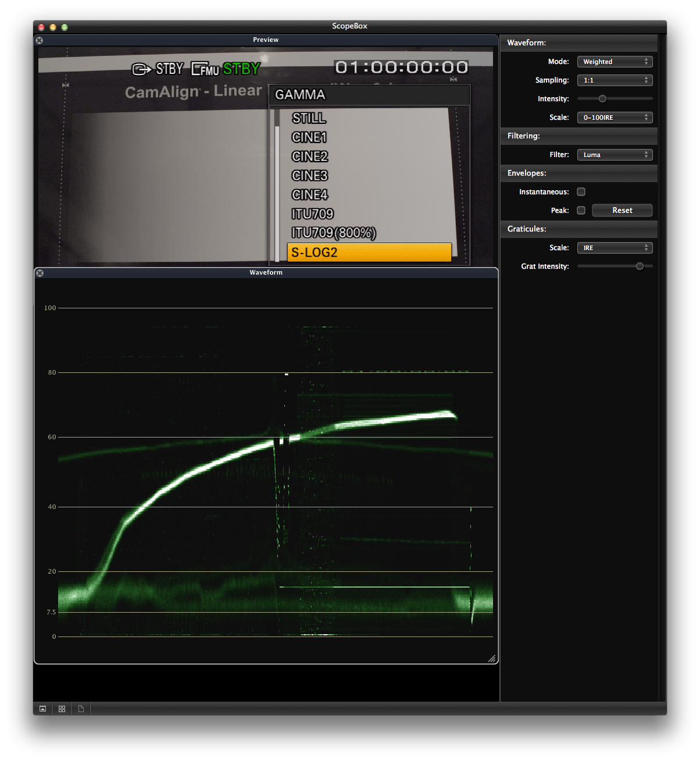The image size is (700, 761).
Task: Open the Filter dropdown set to Luma
Action: pyautogui.click(x=615, y=155)
